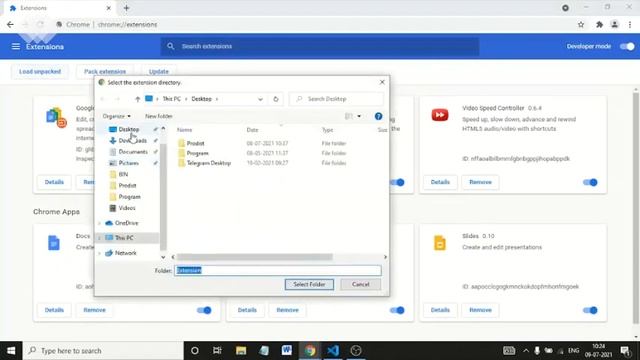The image size is (640, 360).
Task: Open the dialog help question mark
Action: [x=378, y=116]
